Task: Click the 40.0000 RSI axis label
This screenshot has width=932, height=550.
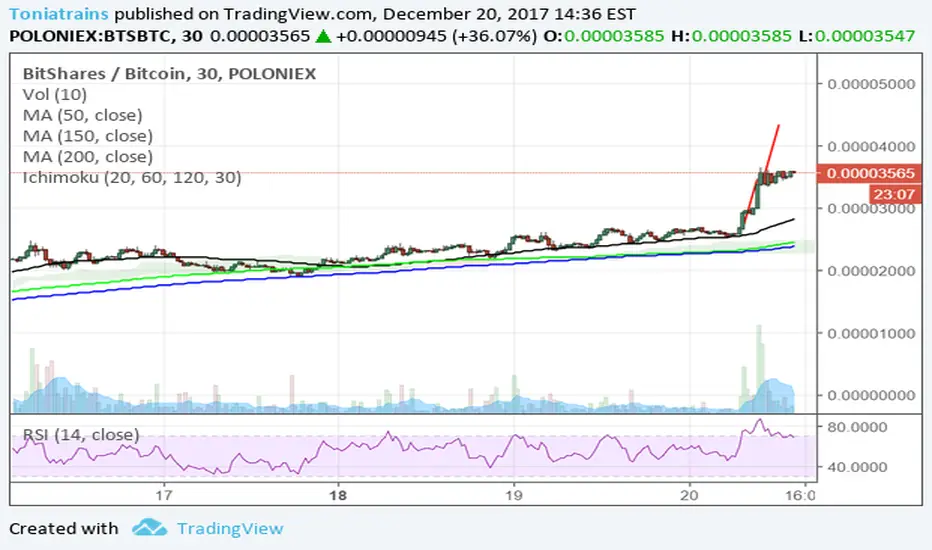Action: [x=857, y=467]
